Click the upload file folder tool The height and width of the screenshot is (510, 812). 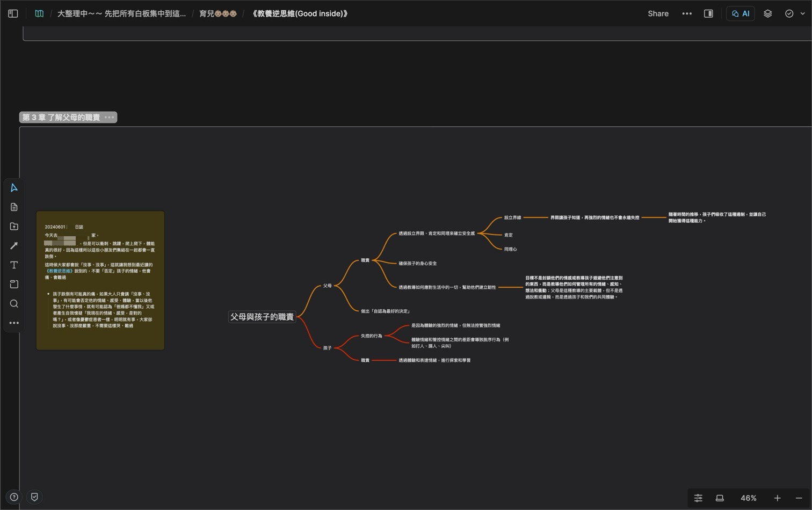(x=14, y=227)
